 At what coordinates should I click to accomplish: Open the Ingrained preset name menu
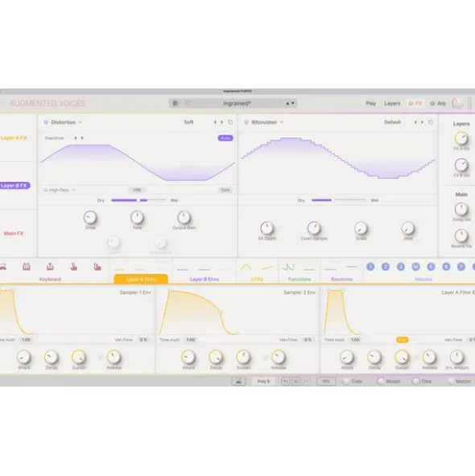click(x=237, y=103)
